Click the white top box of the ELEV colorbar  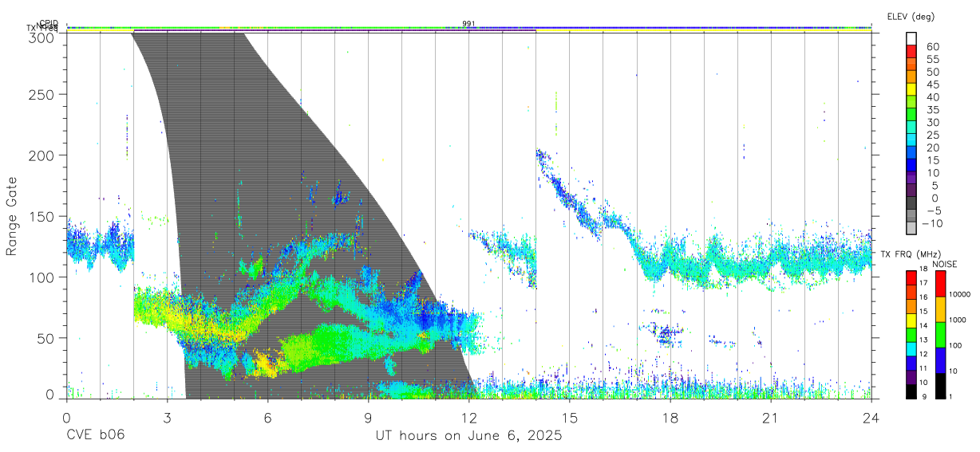912,39
